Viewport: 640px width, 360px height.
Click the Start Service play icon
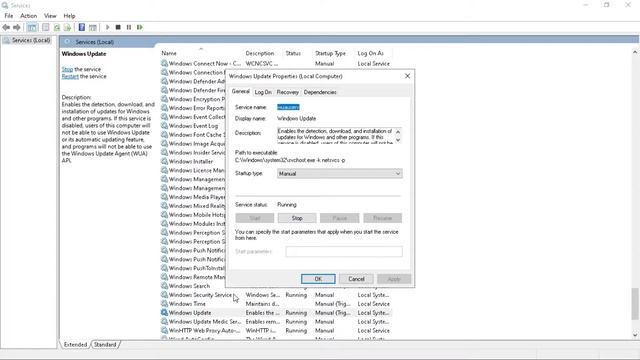click(107, 27)
